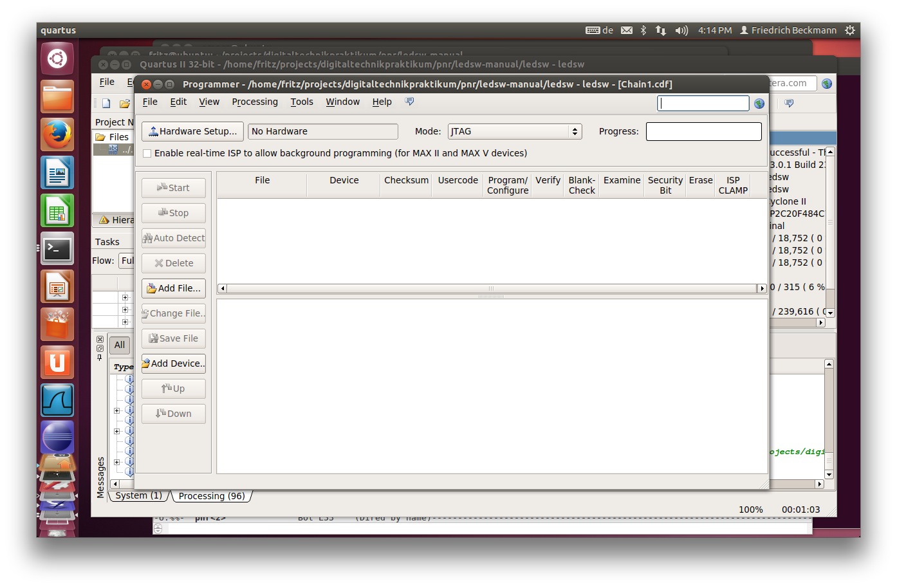Open the Processing menu
Image resolution: width=897 pixels, height=588 pixels.
point(254,102)
